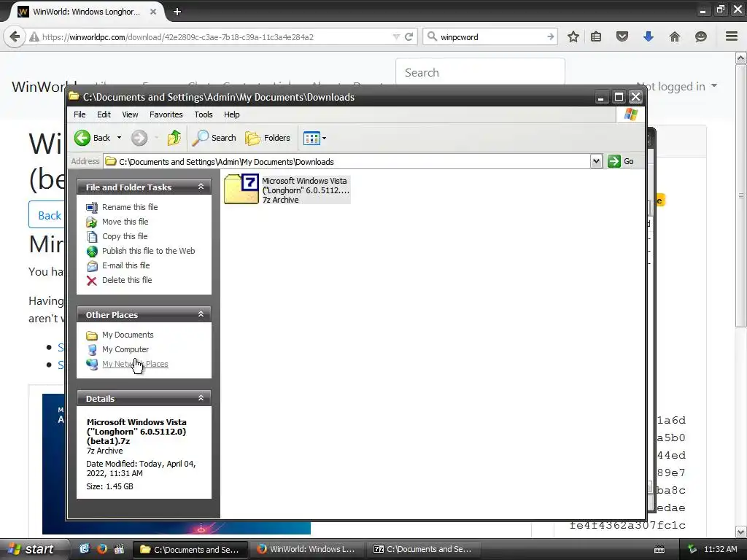
Task: Open the Favorites menu
Action: pos(166,114)
